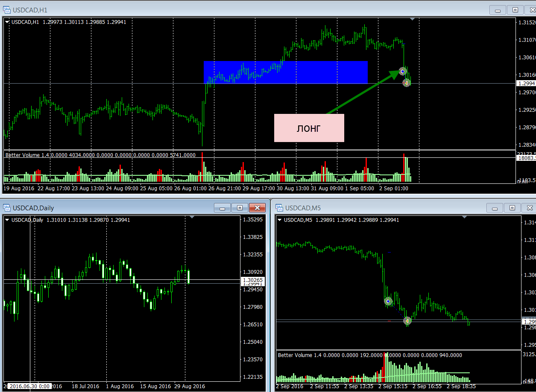Click the H1 current price label 1.29941

526,84
